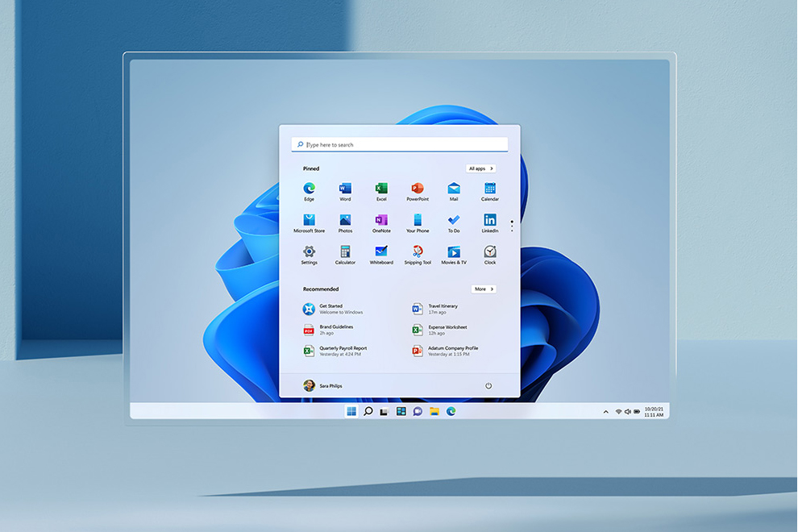Open Brand Guidelines PDF

pyautogui.click(x=328, y=330)
